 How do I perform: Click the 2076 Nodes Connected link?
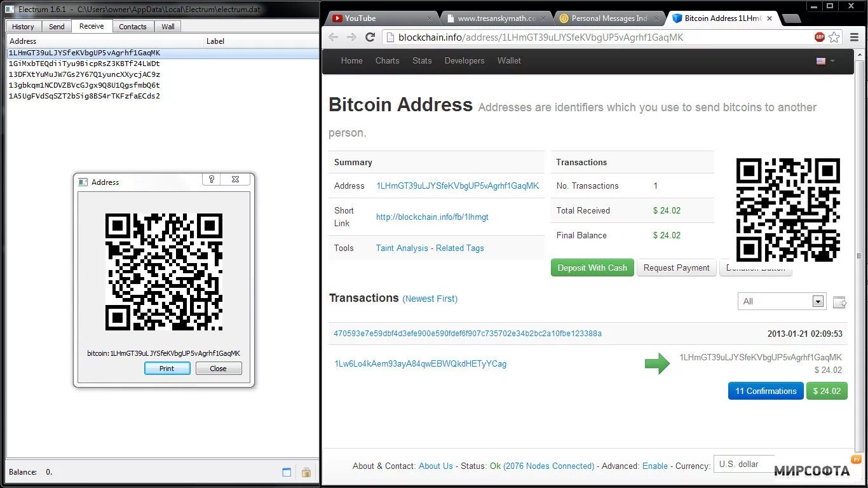pyautogui.click(x=549, y=466)
